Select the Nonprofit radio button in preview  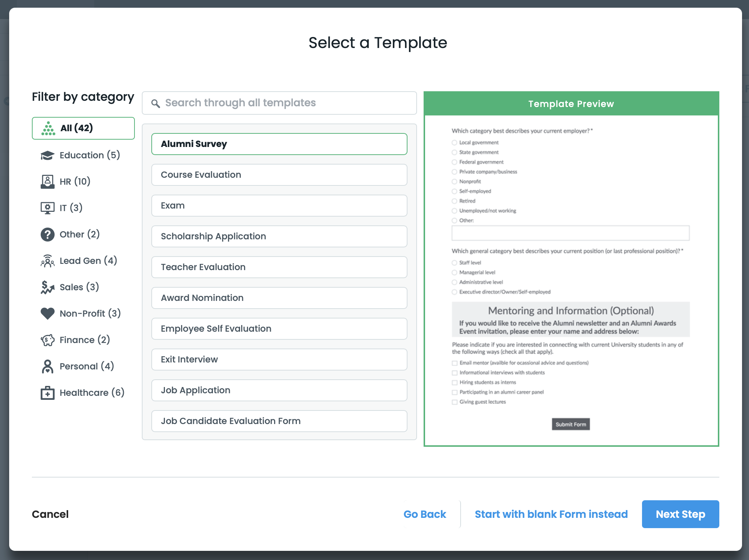[x=454, y=182]
